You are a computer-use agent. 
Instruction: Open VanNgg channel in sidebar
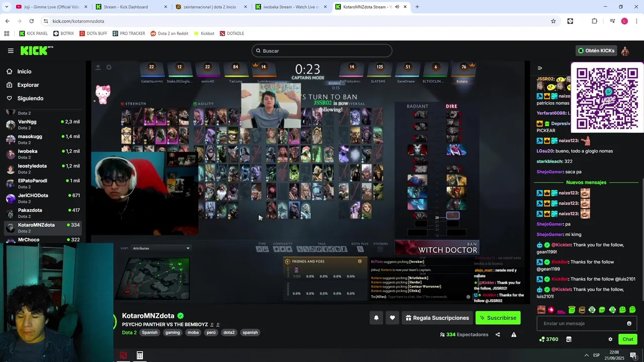42,125
